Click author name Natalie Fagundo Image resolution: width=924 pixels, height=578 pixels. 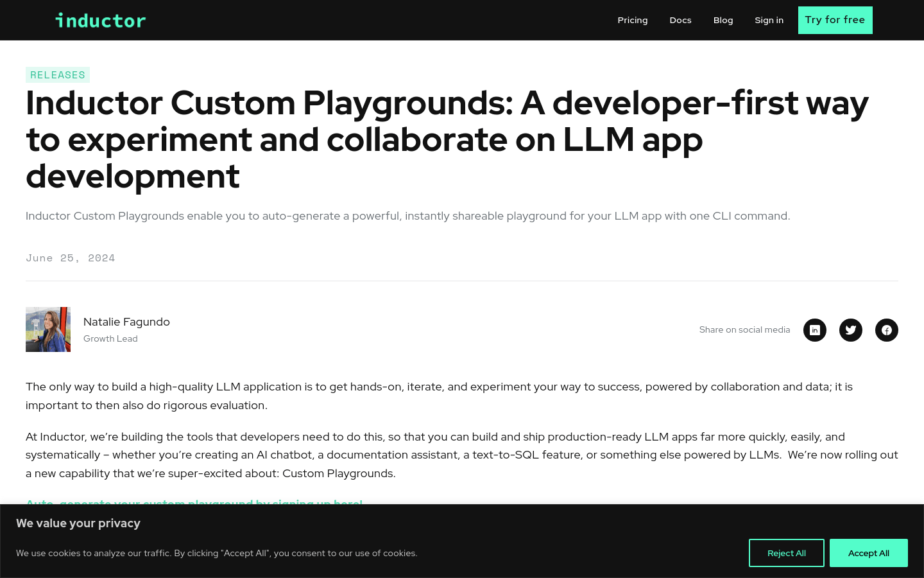pyautogui.click(x=126, y=322)
